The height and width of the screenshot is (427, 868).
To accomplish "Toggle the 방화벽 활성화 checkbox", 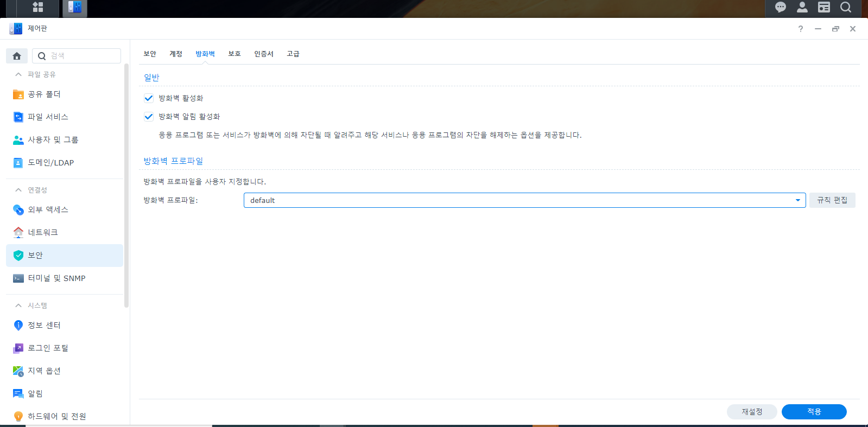I will (149, 98).
